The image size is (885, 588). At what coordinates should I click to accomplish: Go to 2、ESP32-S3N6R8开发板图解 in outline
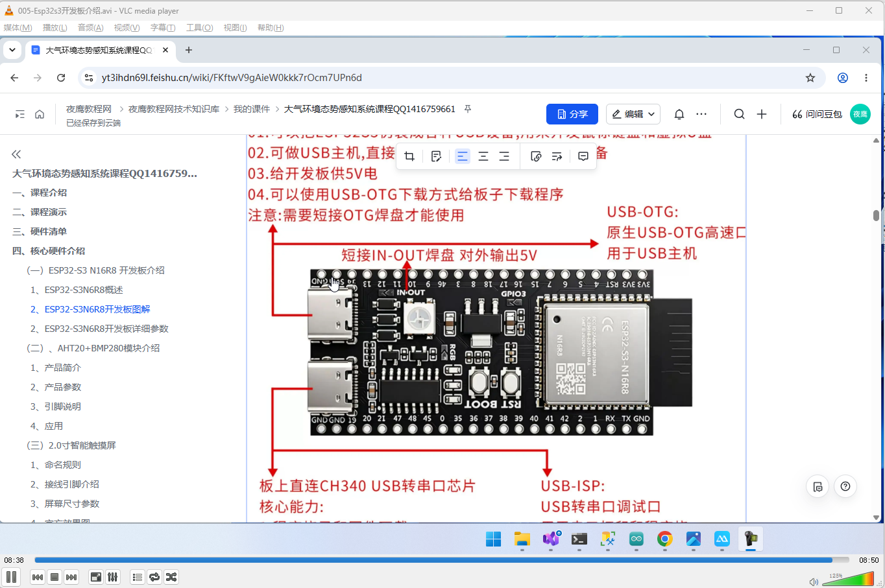[90, 309]
